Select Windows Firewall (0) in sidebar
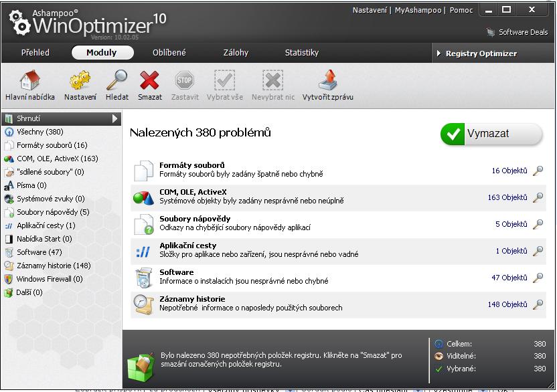Viewport: 557px width, 392px height. 50,279
